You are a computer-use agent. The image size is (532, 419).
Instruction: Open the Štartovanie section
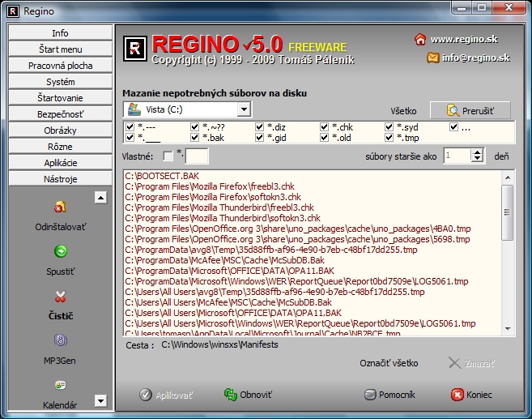[61, 98]
